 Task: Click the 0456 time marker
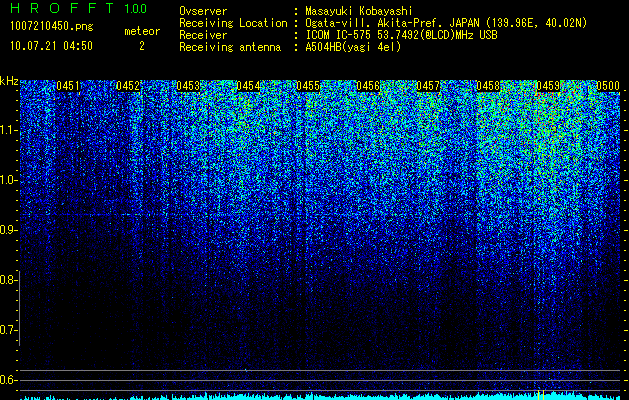[368, 86]
